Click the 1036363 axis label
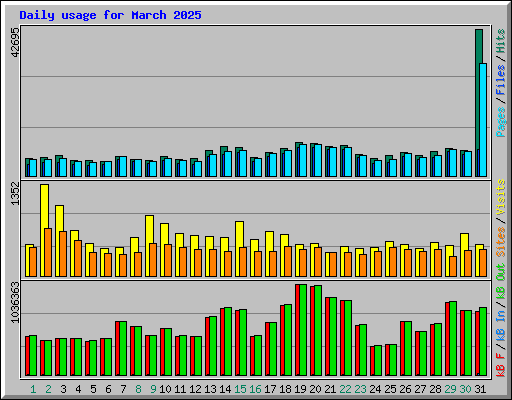 [15, 303]
